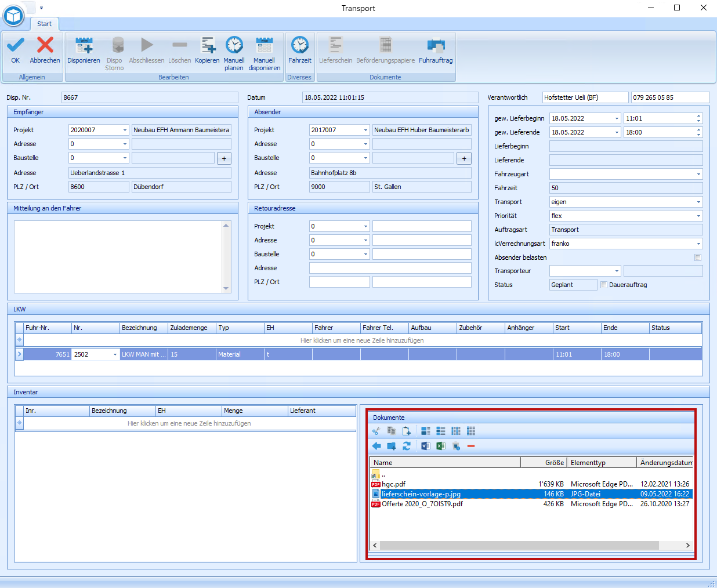The width and height of the screenshot is (717, 588).
Task: Click Manuell disponieren calendar icon
Action: [x=264, y=53]
